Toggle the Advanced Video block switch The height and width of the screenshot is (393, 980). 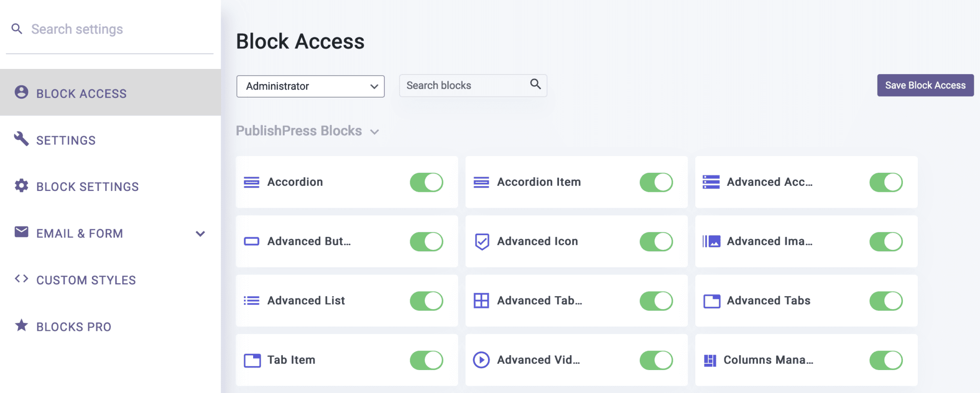(656, 360)
